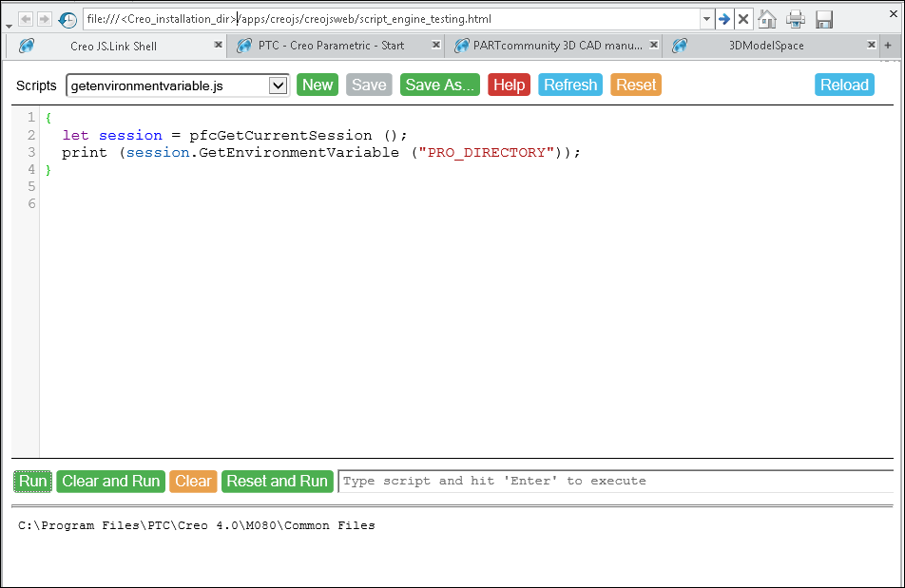Save page using the floppy disk icon

824,19
